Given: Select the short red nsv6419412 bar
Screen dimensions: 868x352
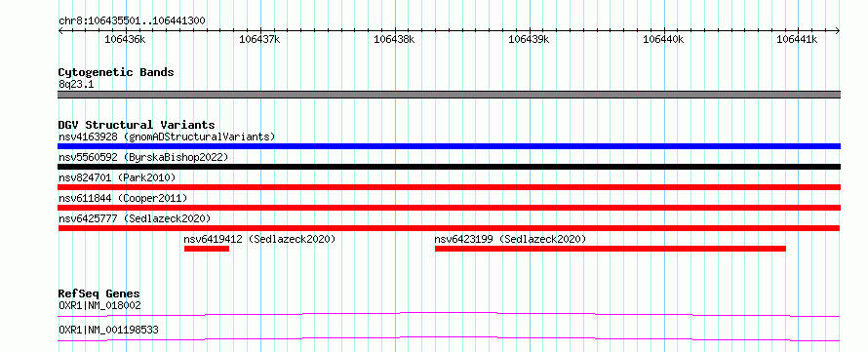Looking at the screenshot, I should (207, 249).
